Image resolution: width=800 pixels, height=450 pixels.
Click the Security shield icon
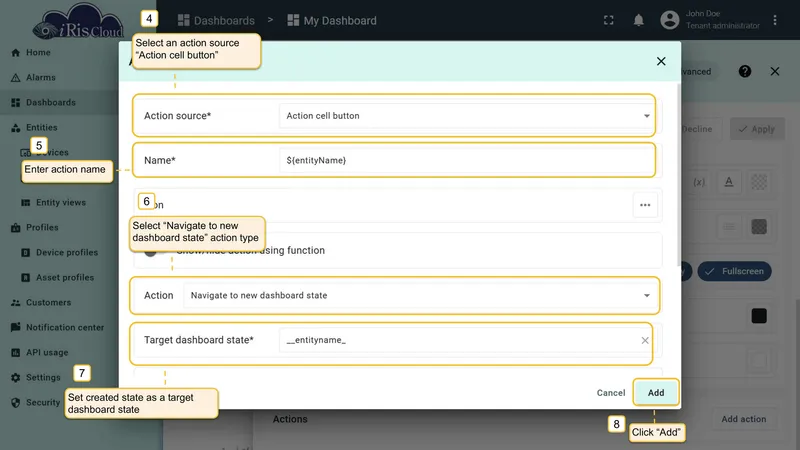tap(15, 403)
